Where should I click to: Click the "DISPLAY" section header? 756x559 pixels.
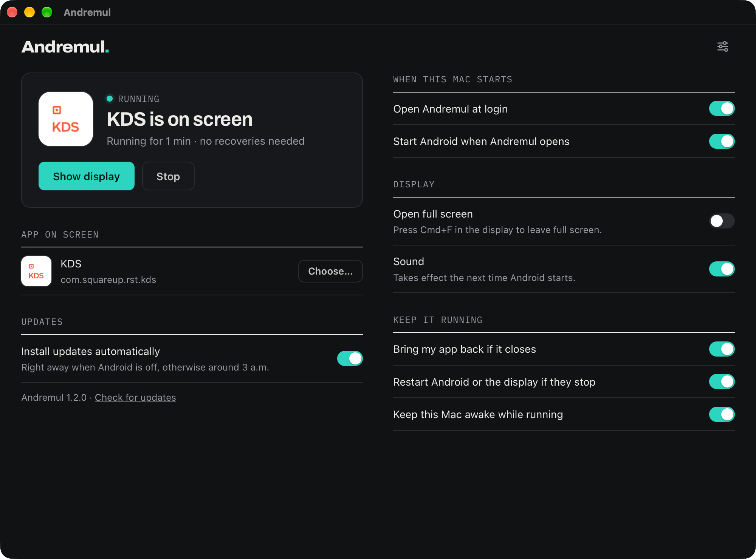pos(414,184)
